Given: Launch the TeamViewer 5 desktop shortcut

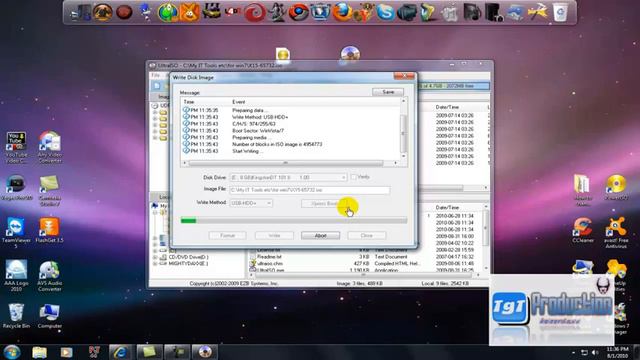Looking at the screenshot, I should click(16, 233).
